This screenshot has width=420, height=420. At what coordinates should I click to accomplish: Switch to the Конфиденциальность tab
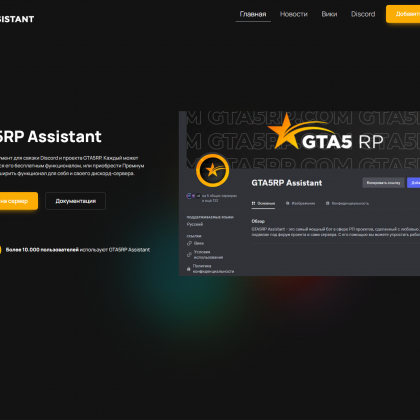click(x=347, y=203)
